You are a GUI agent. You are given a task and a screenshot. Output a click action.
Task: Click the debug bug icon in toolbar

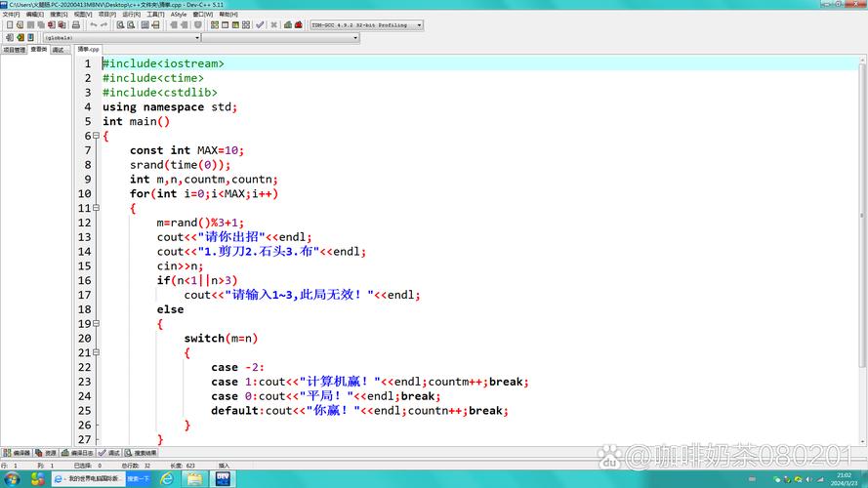[298, 24]
